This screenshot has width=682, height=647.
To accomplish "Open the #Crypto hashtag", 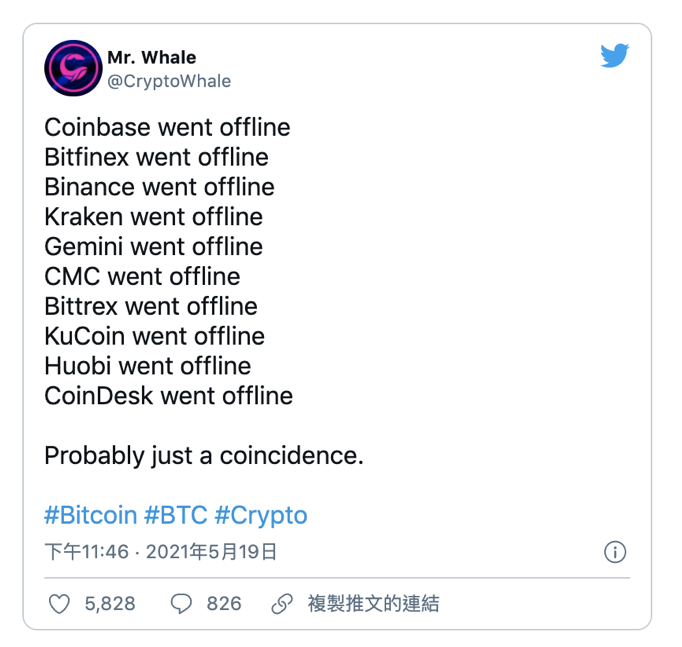I will 261,515.
